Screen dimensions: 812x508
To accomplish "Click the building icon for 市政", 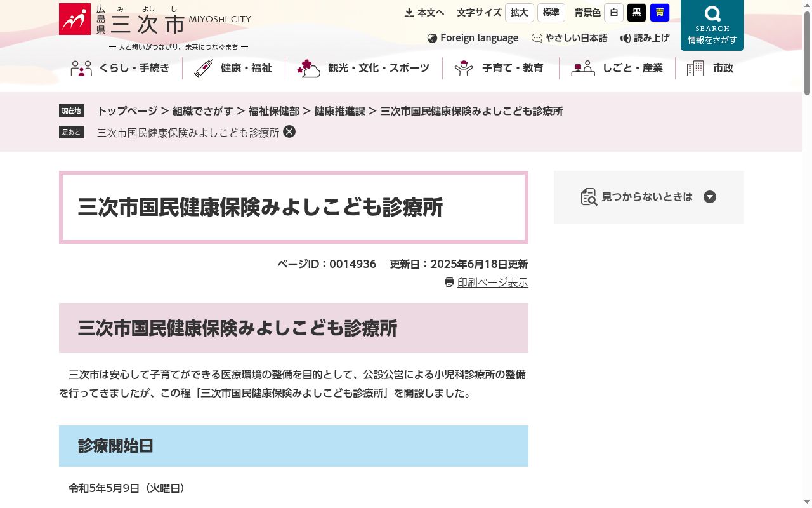I will click(x=695, y=69).
